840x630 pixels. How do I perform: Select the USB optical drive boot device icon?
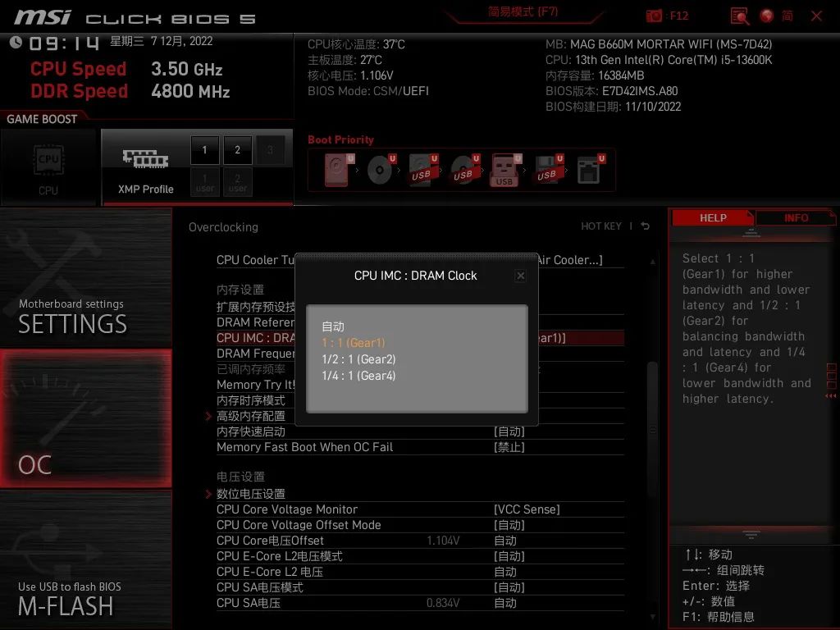point(465,169)
